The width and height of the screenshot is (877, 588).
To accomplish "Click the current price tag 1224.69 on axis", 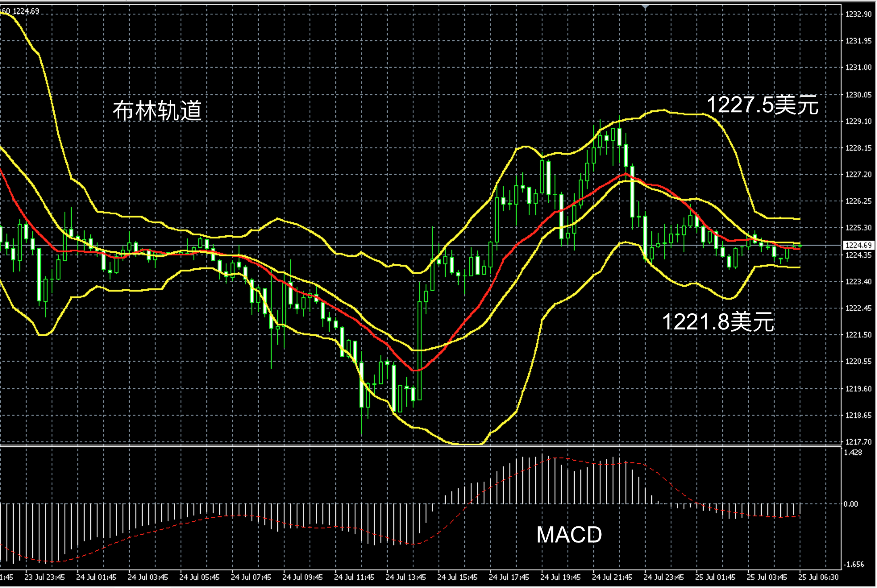I will coord(859,245).
